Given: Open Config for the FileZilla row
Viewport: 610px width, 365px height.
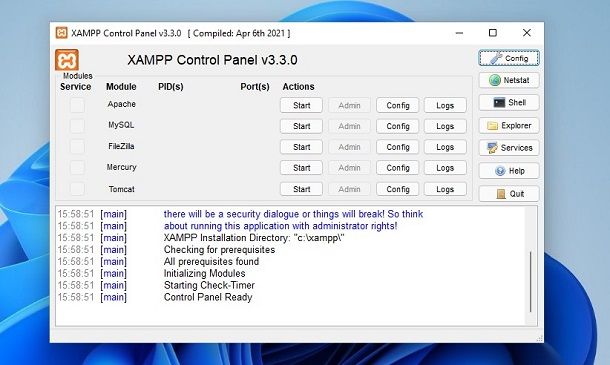Looking at the screenshot, I should [x=398, y=147].
